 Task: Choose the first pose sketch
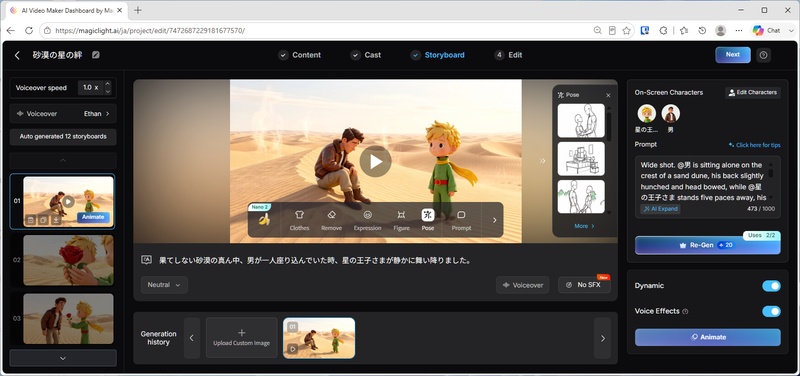pos(581,121)
